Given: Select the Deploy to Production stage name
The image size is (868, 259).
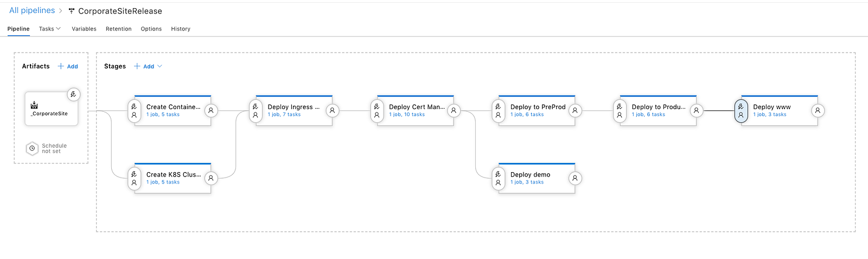Looking at the screenshot, I should (659, 107).
